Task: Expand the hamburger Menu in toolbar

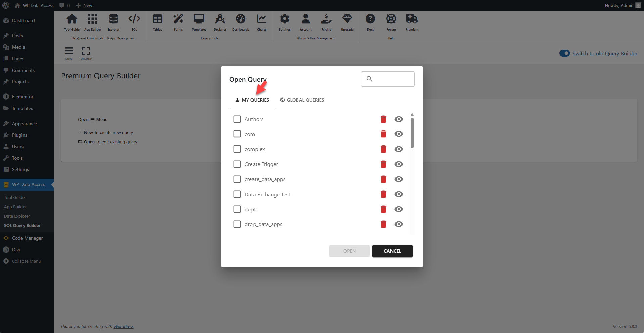Action: point(69,53)
